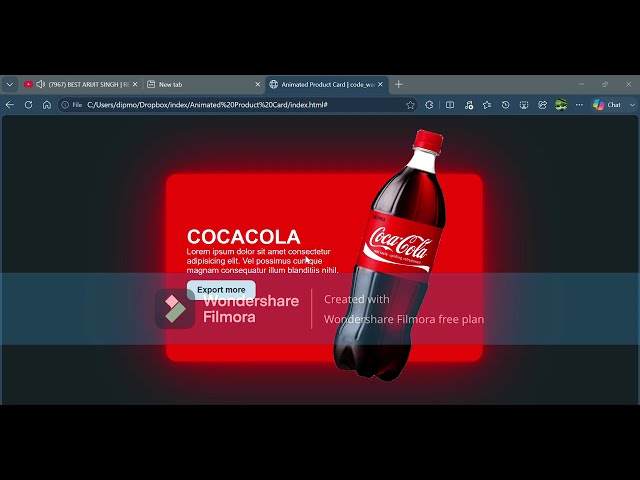
Task: Open browsing History clock icon
Action: [x=505, y=105]
